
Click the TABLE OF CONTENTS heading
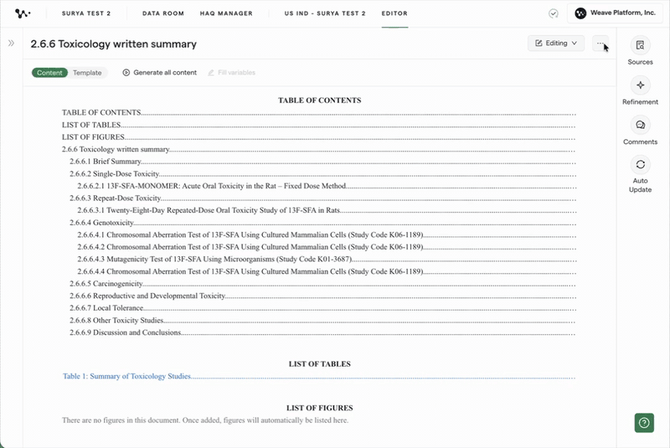pos(320,100)
